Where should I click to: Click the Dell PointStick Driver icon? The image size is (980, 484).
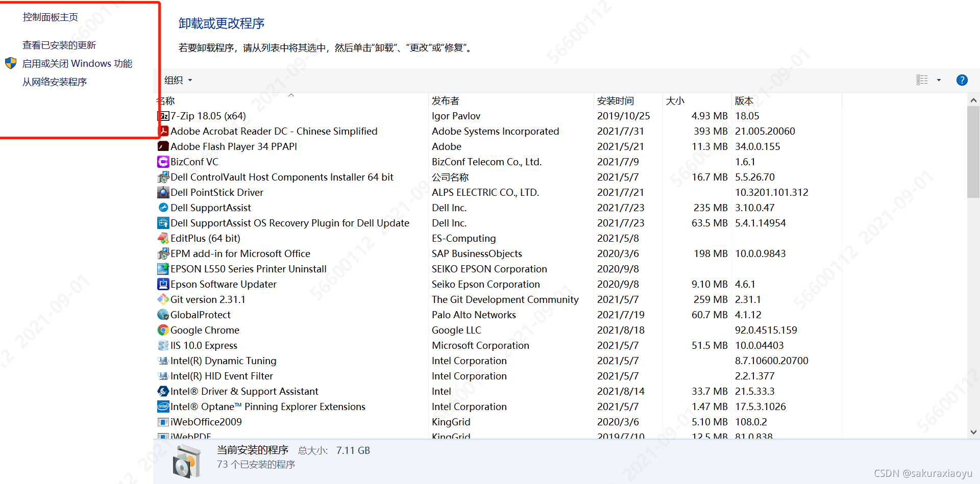tap(163, 193)
